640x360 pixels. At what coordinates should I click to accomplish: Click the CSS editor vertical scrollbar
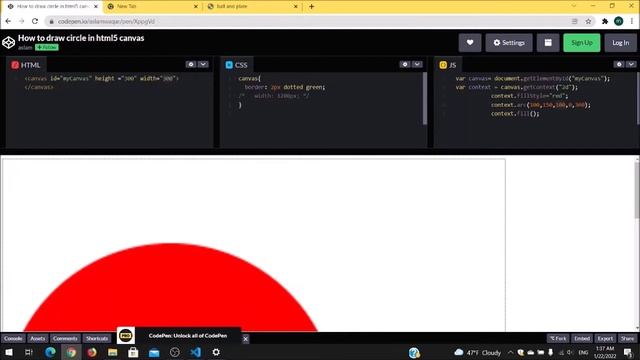(x=424, y=98)
